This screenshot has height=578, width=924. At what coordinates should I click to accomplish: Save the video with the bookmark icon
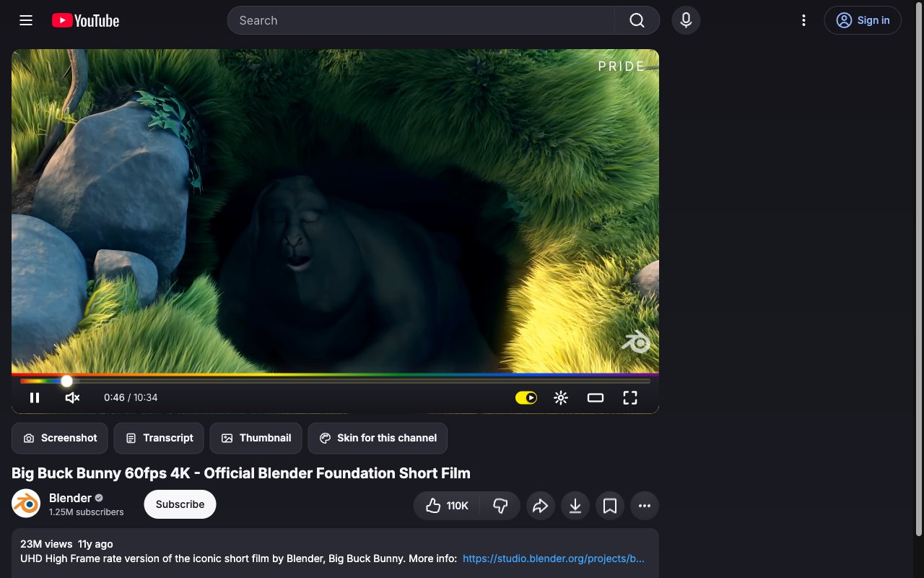click(x=610, y=506)
